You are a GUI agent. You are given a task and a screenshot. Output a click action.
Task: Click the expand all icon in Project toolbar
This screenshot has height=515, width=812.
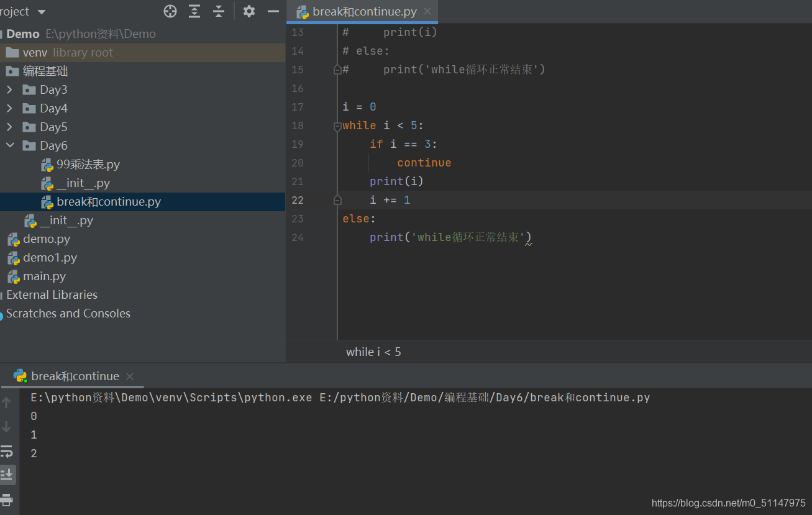(x=194, y=11)
